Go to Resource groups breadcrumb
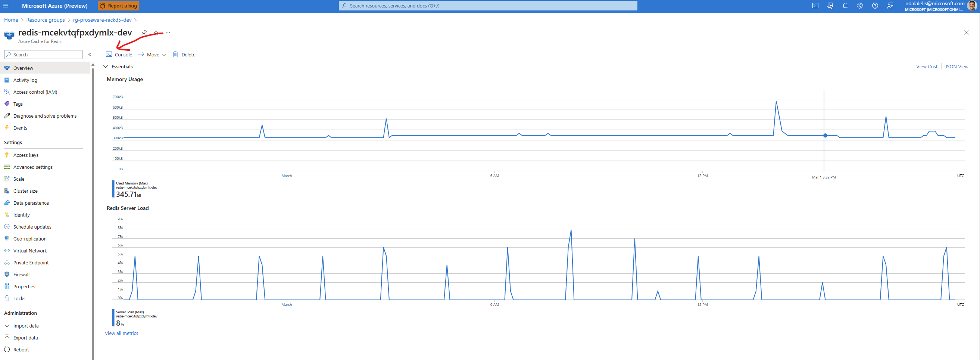This screenshot has height=360, width=980. (x=45, y=20)
